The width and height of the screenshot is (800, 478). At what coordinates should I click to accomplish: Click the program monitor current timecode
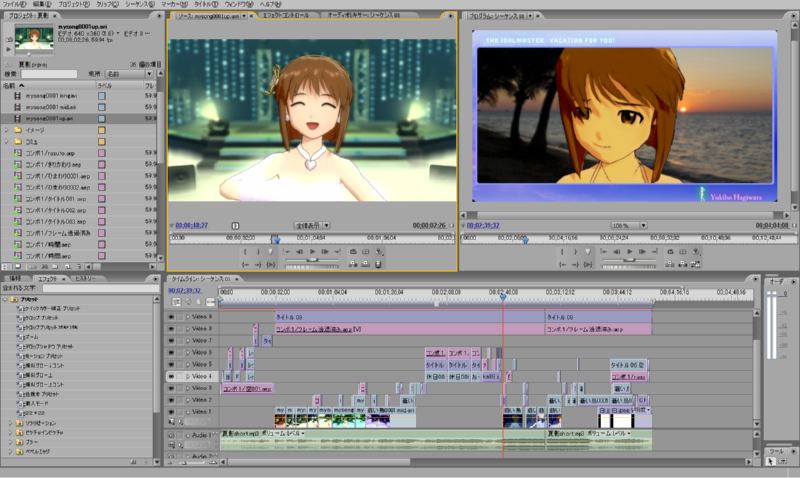tap(483, 225)
